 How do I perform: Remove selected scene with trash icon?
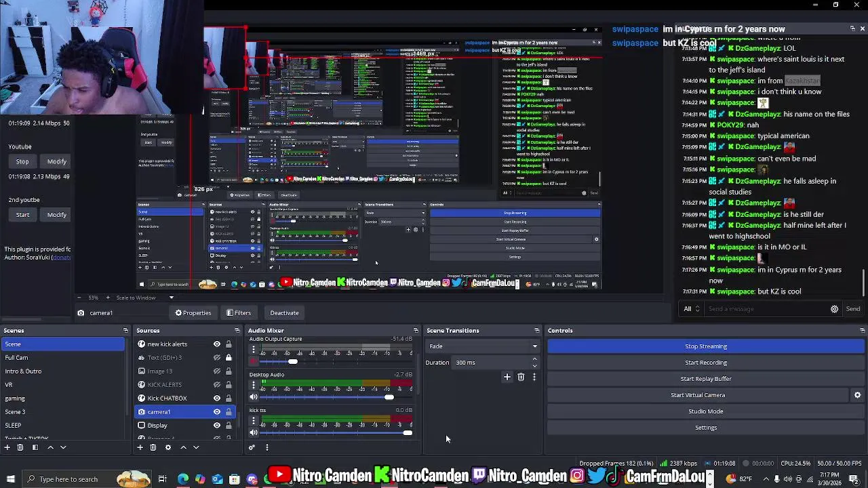coord(20,447)
